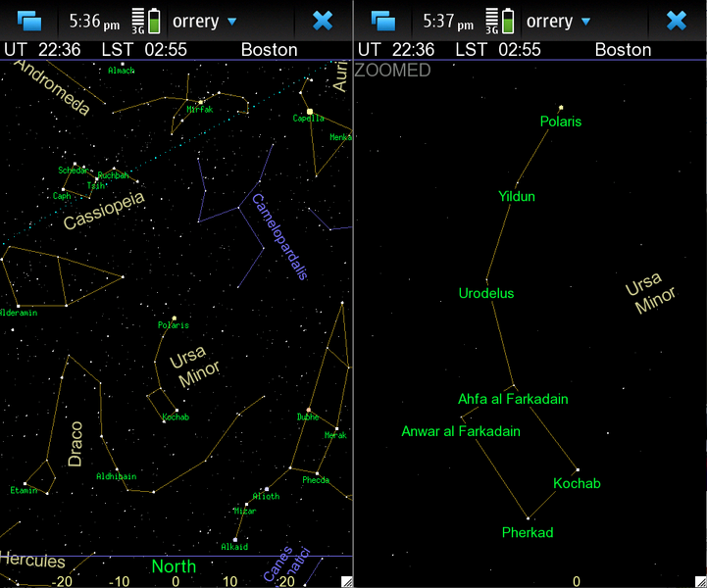This screenshot has width=707, height=588.
Task: Tap 3G signal icon beside 5:37 pm clock
Action: click(492, 21)
